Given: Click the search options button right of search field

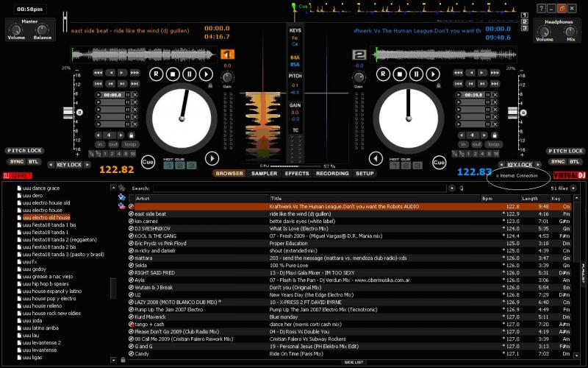Looking at the screenshot, I should pyautogui.click(x=452, y=188).
